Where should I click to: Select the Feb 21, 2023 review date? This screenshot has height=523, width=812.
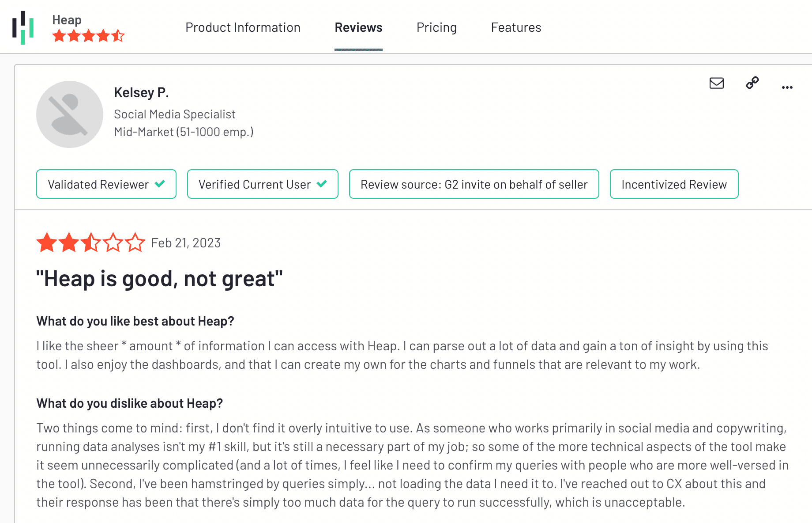[x=186, y=243]
